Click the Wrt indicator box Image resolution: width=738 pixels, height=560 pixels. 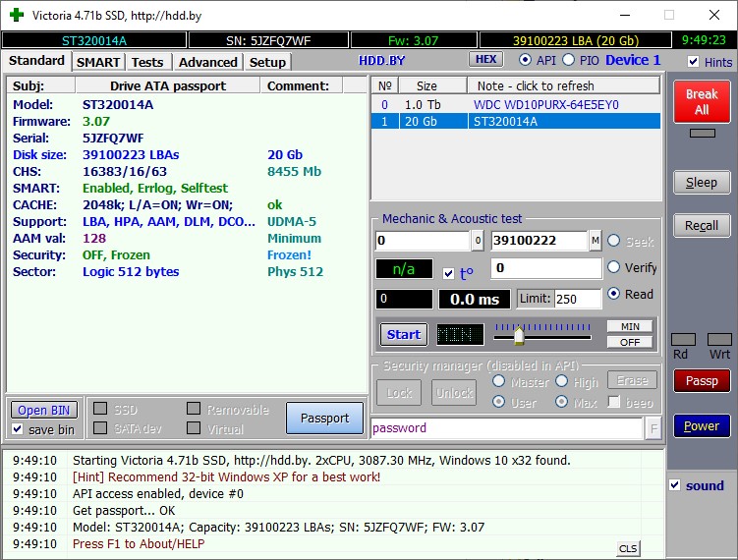point(719,339)
